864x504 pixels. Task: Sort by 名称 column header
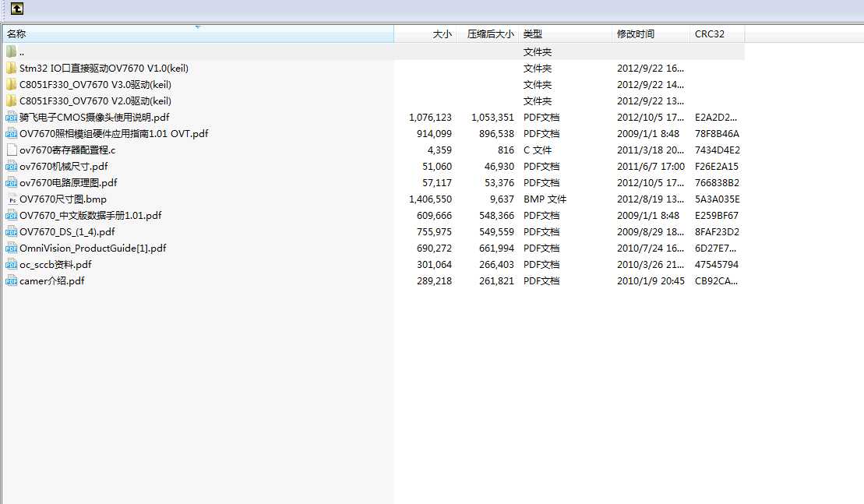[x=199, y=34]
